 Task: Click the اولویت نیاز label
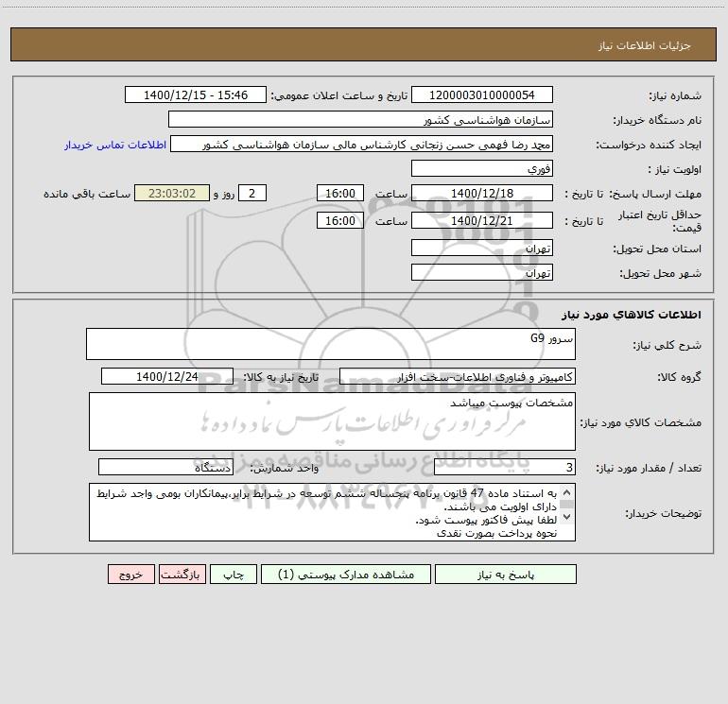point(675,169)
